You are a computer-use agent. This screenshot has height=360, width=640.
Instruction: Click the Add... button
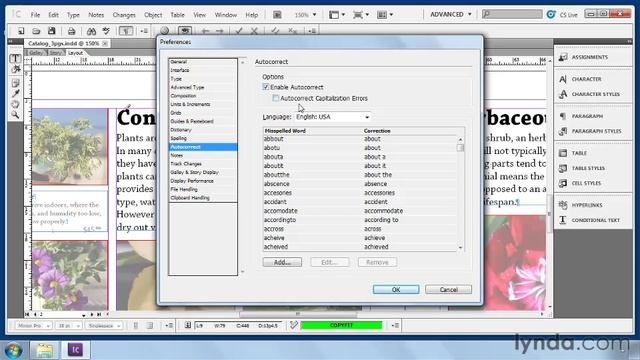point(282,262)
